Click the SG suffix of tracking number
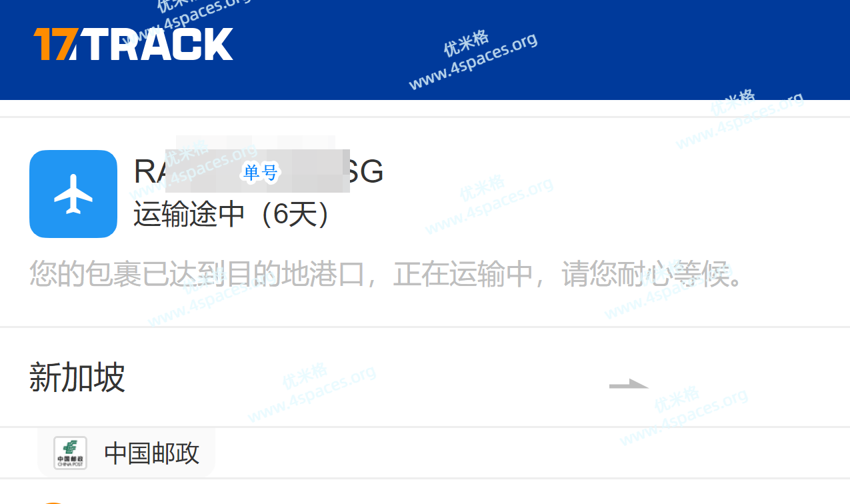This screenshot has width=850, height=504. tap(365, 171)
